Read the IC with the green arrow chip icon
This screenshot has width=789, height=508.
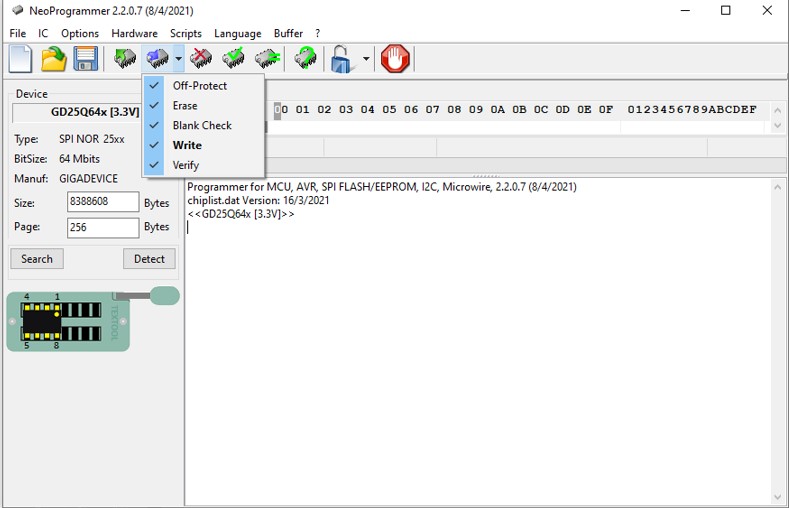pyautogui.click(x=125, y=59)
